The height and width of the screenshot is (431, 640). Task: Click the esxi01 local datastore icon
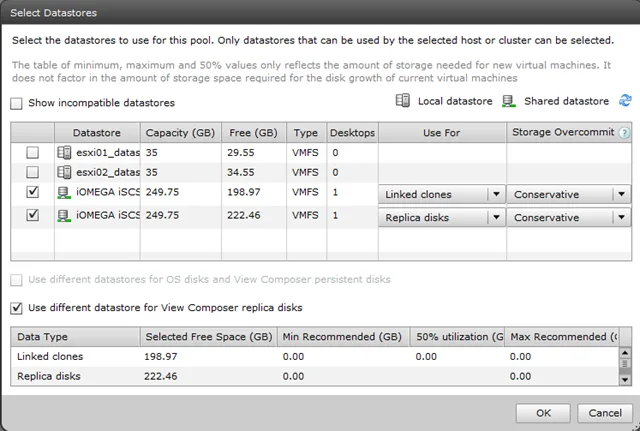pos(64,153)
